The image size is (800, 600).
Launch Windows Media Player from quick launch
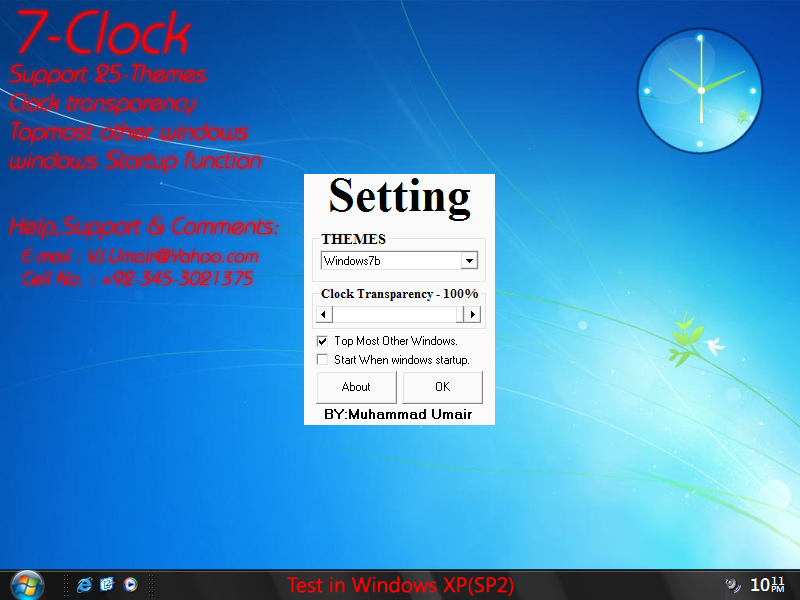pos(131,585)
